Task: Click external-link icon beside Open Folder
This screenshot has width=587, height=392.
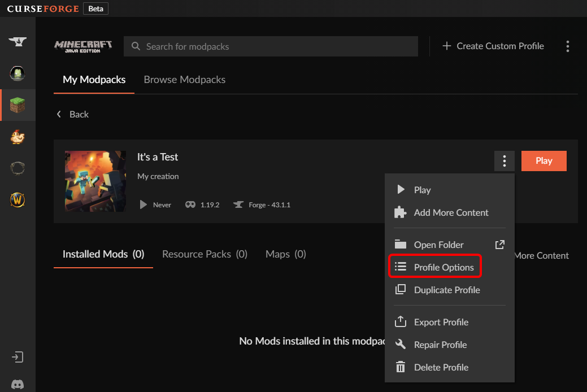Action: (x=500, y=245)
